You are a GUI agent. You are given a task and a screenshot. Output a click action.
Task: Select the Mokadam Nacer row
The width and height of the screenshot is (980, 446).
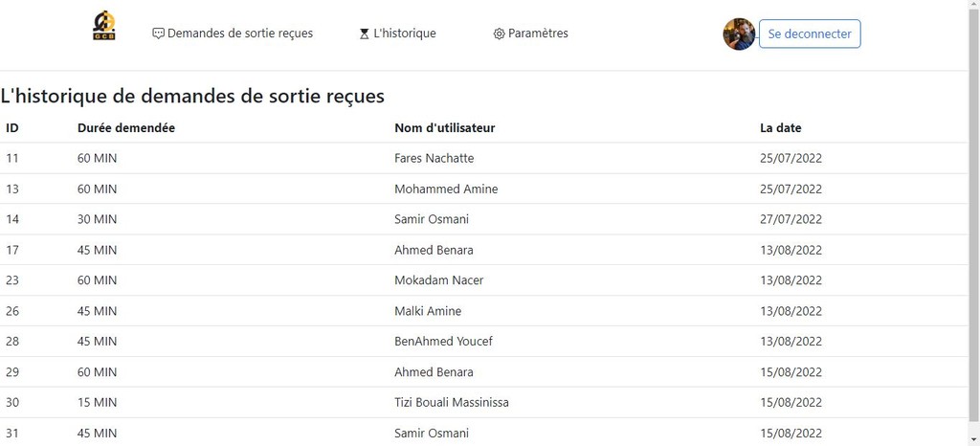(x=483, y=279)
